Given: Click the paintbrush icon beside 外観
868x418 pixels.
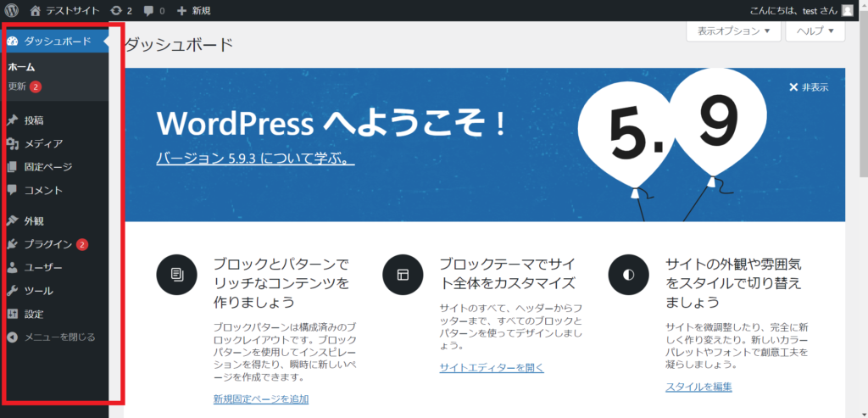Looking at the screenshot, I should point(13,221).
